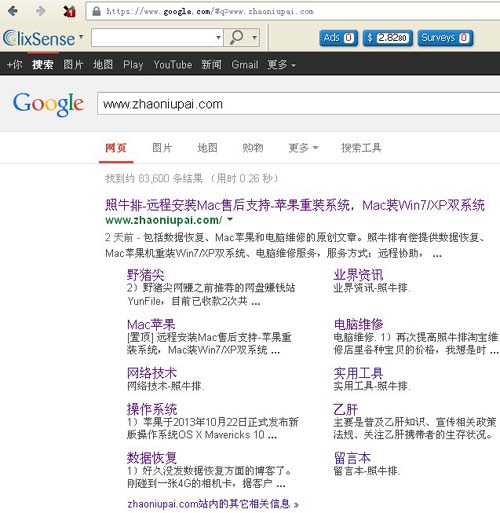Click the ClixSense toolbar logo

[x=39, y=38]
